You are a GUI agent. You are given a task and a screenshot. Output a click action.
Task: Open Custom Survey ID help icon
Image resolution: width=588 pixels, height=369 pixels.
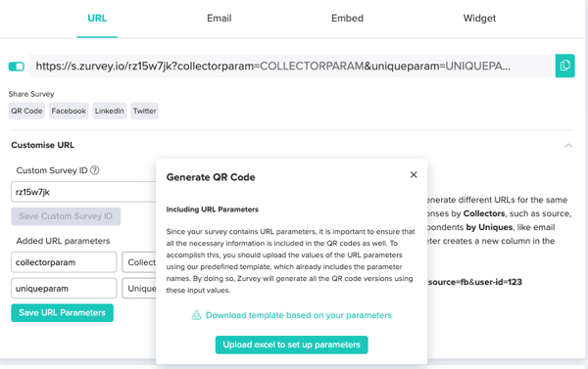click(x=95, y=170)
